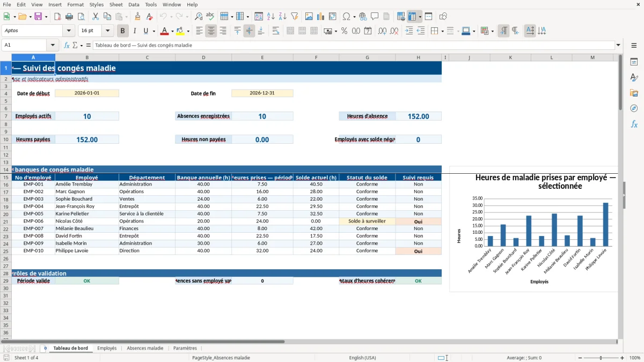This screenshot has height=362, width=644.
Task: Switch to Employés sheet tab
Action: pos(107,348)
